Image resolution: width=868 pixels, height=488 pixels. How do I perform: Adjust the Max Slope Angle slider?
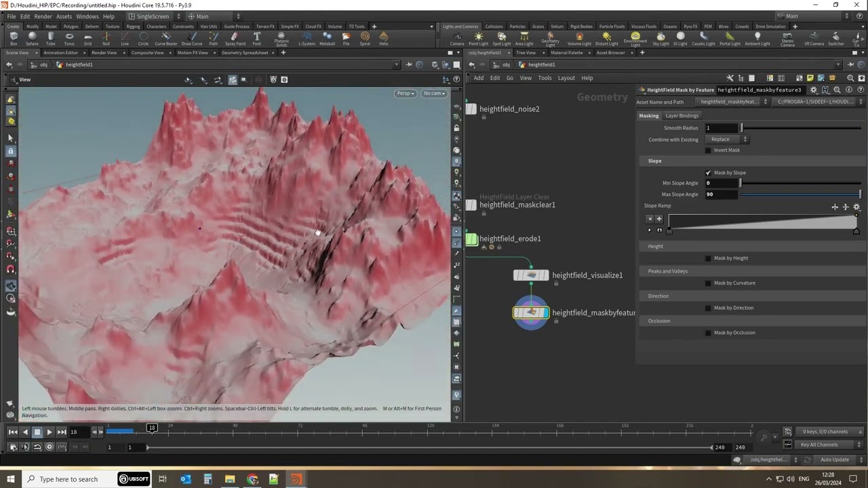(x=800, y=195)
